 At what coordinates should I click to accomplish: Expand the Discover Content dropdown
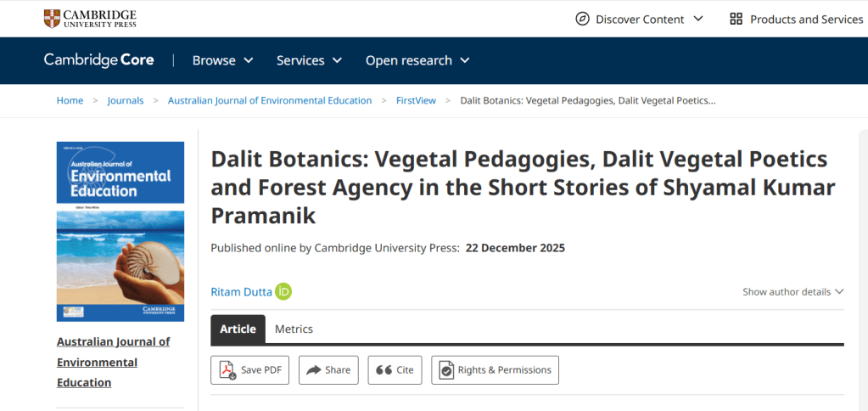tap(698, 19)
